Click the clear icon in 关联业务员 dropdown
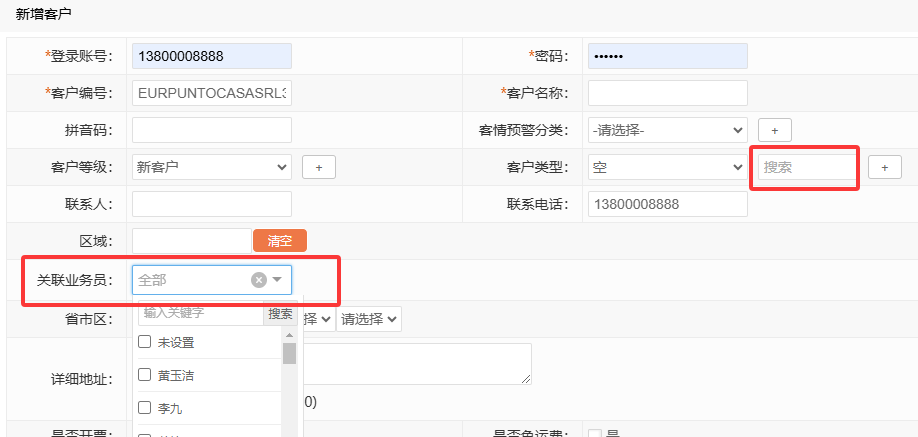 258,280
